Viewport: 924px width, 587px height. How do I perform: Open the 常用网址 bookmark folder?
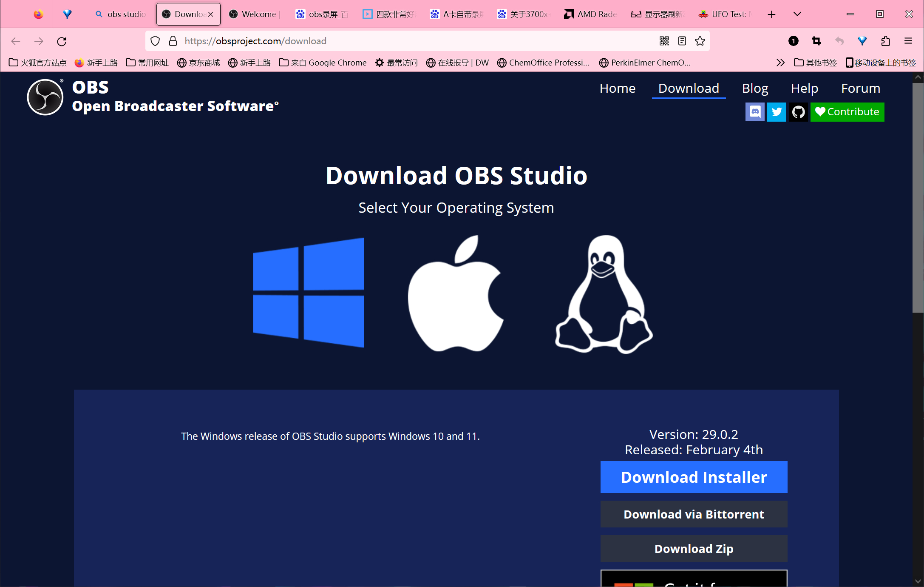(147, 63)
